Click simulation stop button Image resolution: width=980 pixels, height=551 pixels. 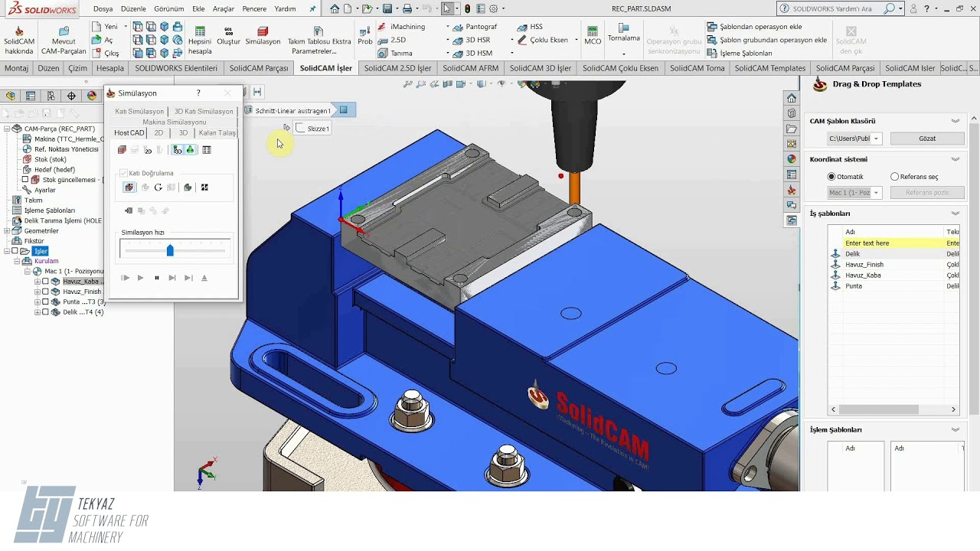coord(157,278)
